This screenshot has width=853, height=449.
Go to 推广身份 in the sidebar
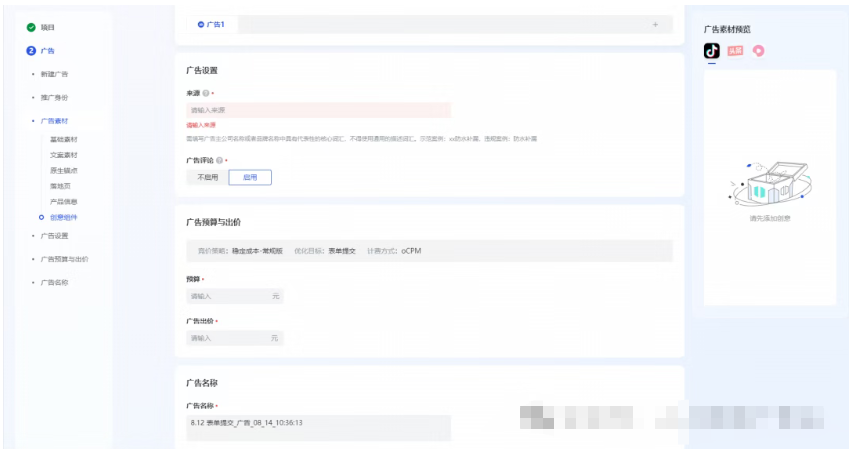[x=54, y=97]
